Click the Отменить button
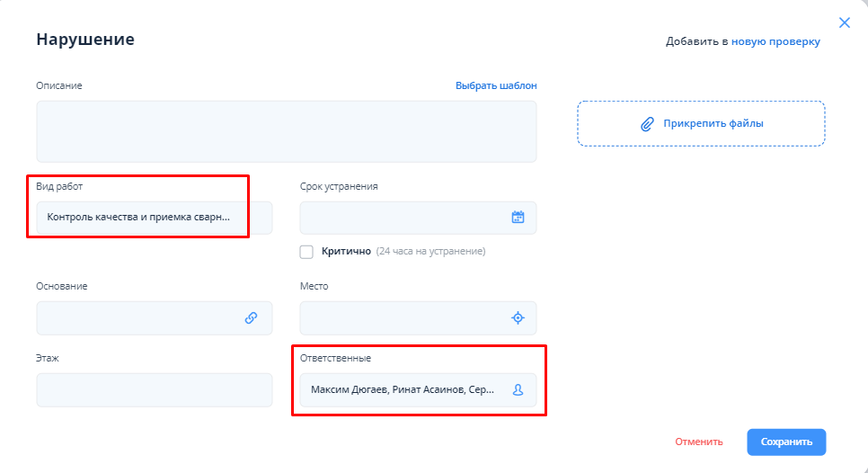 (699, 442)
